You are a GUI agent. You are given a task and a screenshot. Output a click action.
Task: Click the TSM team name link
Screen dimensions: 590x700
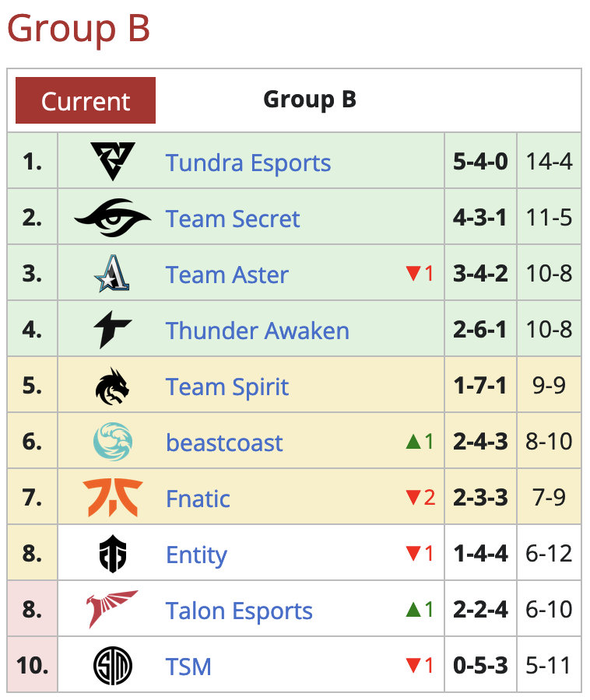188,667
